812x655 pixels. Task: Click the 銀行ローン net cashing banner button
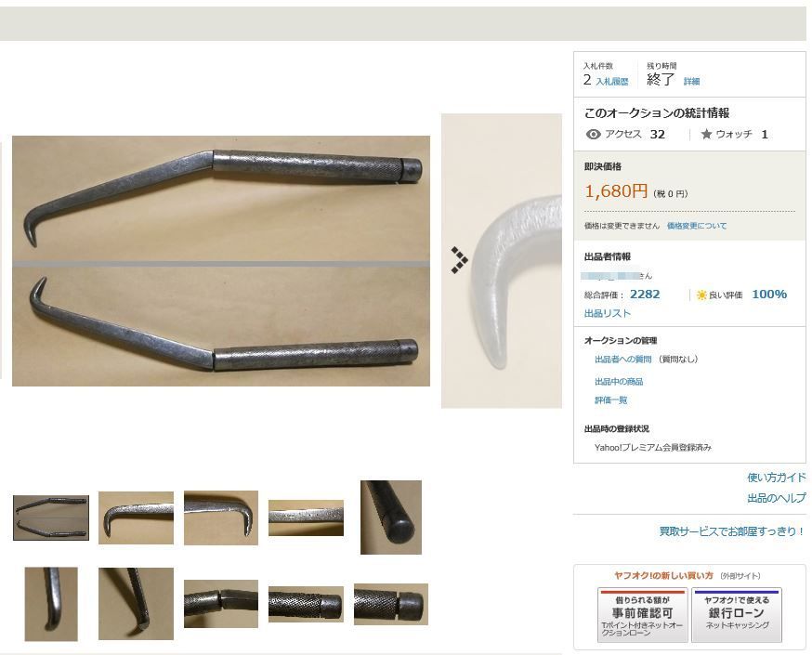pyautogui.click(x=737, y=615)
